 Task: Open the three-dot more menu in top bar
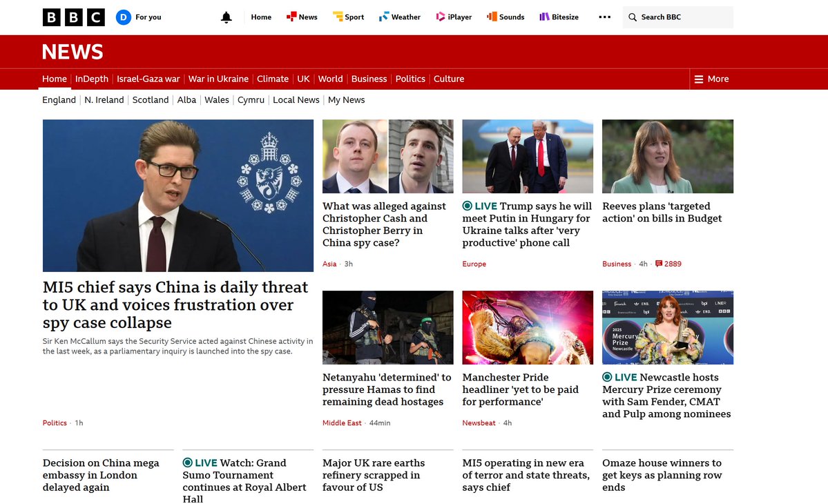pyautogui.click(x=605, y=17)
